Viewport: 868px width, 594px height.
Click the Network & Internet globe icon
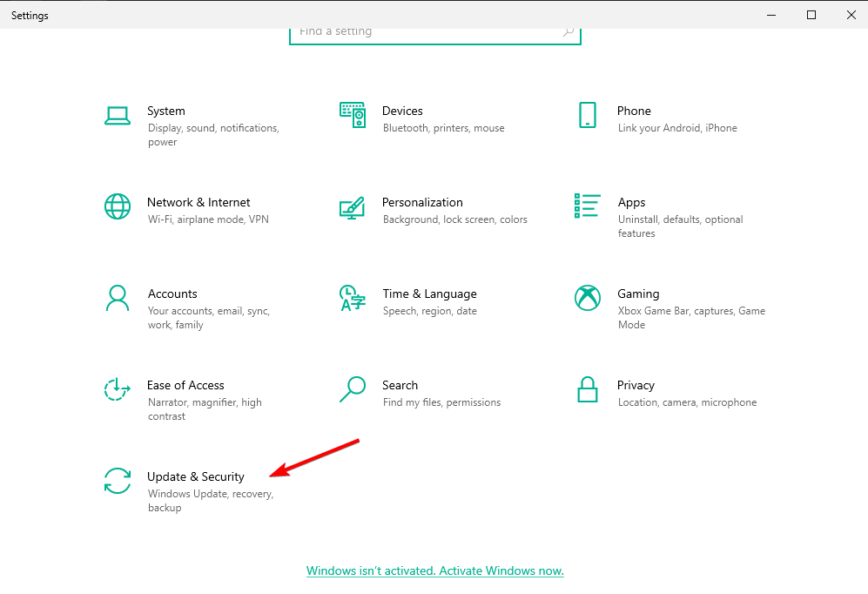[117, 206]
